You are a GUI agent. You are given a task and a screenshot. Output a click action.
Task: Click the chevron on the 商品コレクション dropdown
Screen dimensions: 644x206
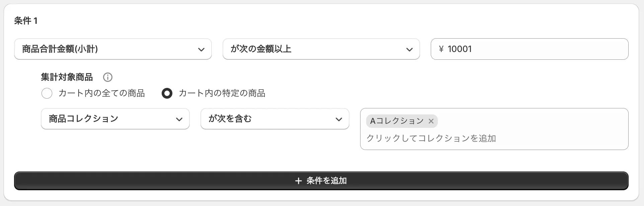pyautogui.click(x=180, y=119)
